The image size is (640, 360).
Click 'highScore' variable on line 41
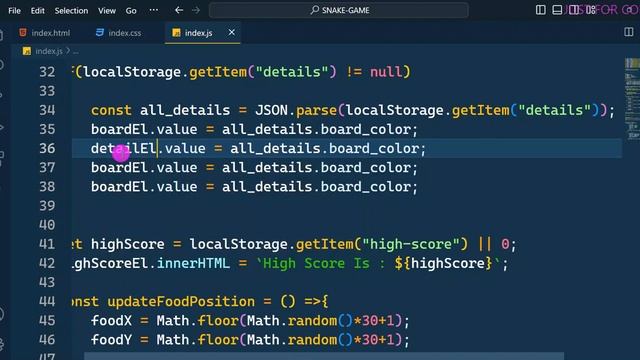128,244
